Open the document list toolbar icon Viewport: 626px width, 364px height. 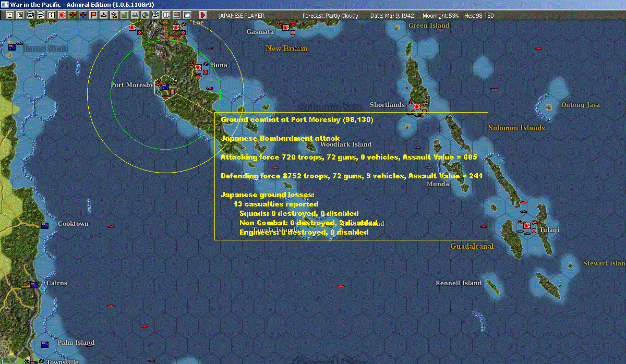(20, 15)
